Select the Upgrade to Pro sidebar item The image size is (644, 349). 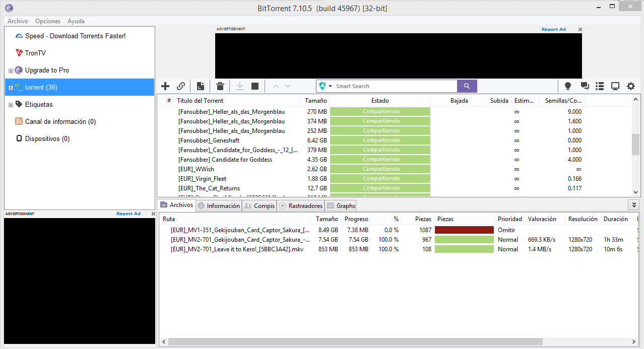pyautogui.click(x=47, y=70)
